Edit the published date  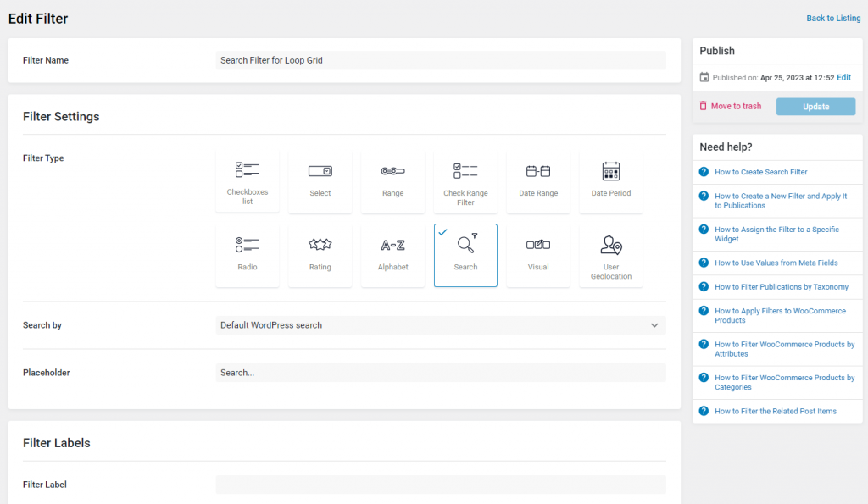tap(843, 77)
